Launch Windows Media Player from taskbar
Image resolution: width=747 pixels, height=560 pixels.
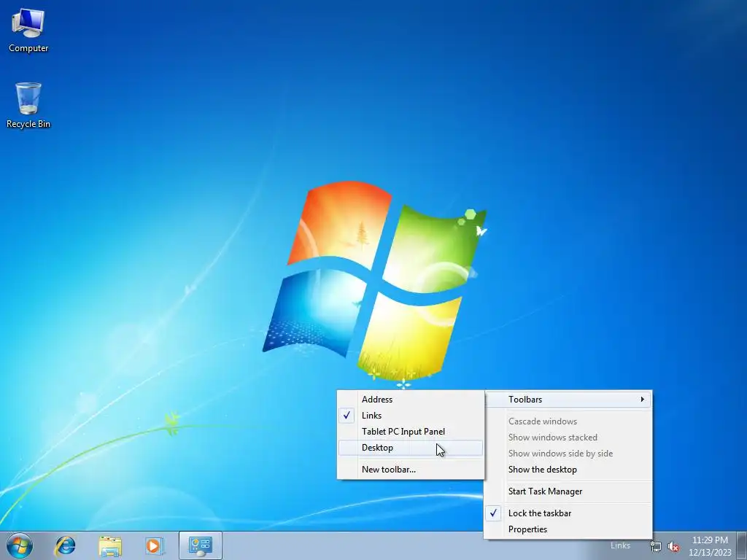point(155,545)
